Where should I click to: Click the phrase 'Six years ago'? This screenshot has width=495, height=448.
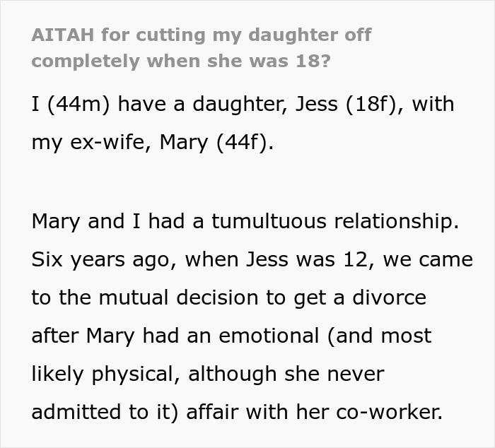[x=100, y=259]
